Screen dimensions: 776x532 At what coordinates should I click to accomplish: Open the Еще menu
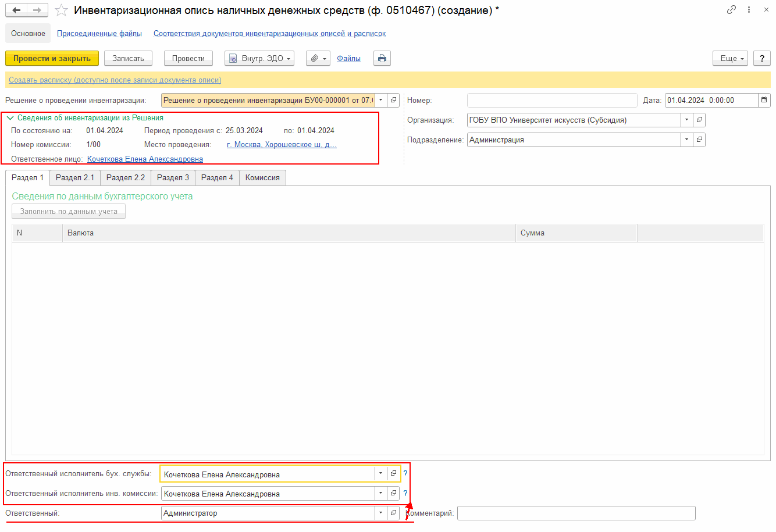[x=730, y=58]
